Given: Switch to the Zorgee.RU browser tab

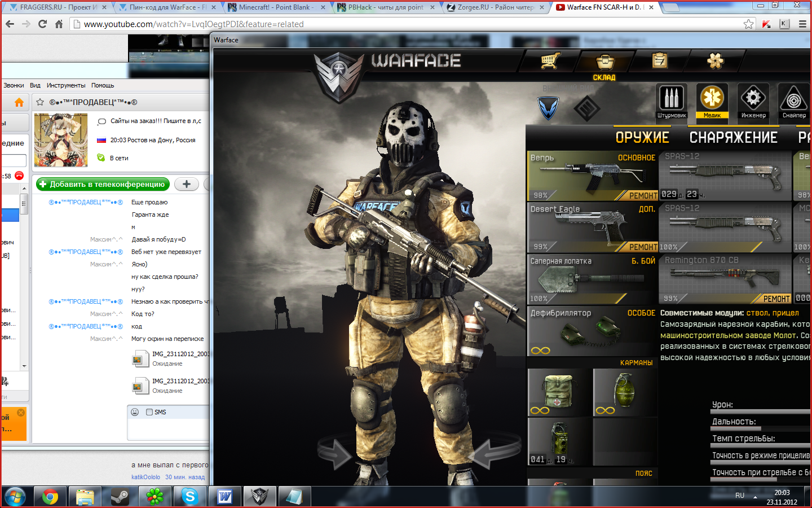Looking at the screenshot, I should click(x=495, y=7).
